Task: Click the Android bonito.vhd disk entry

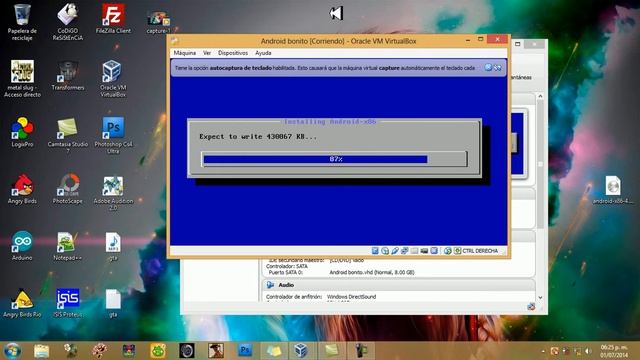Action: (x=372, y=272)
